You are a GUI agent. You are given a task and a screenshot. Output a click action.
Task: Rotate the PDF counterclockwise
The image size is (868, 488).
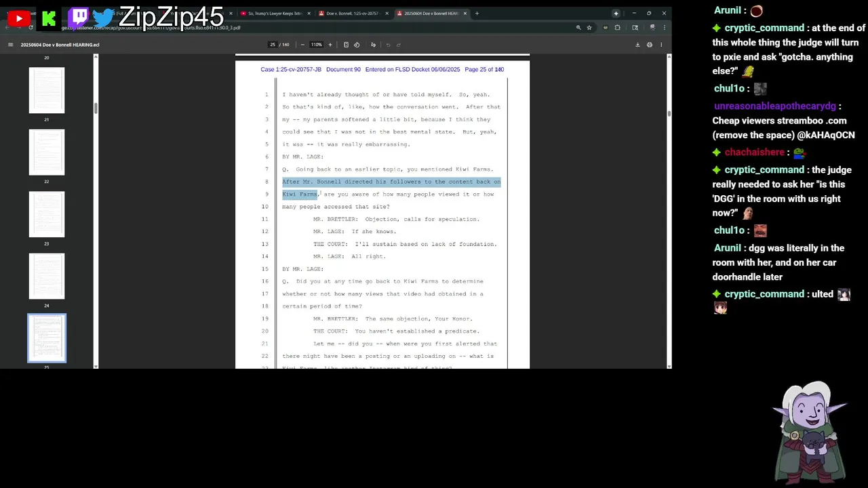356,45
